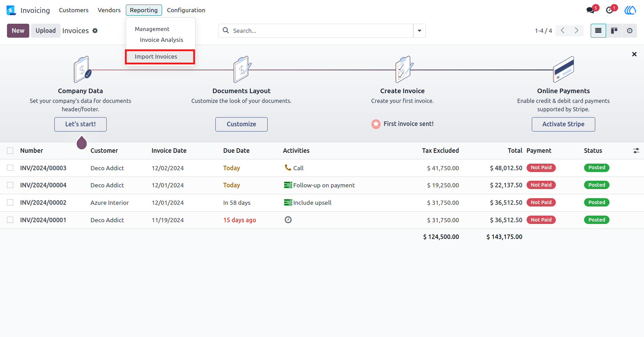Switch to kanban view
Image resolution: width=644 pixels, height=337 pixels.
click(614, 31)
